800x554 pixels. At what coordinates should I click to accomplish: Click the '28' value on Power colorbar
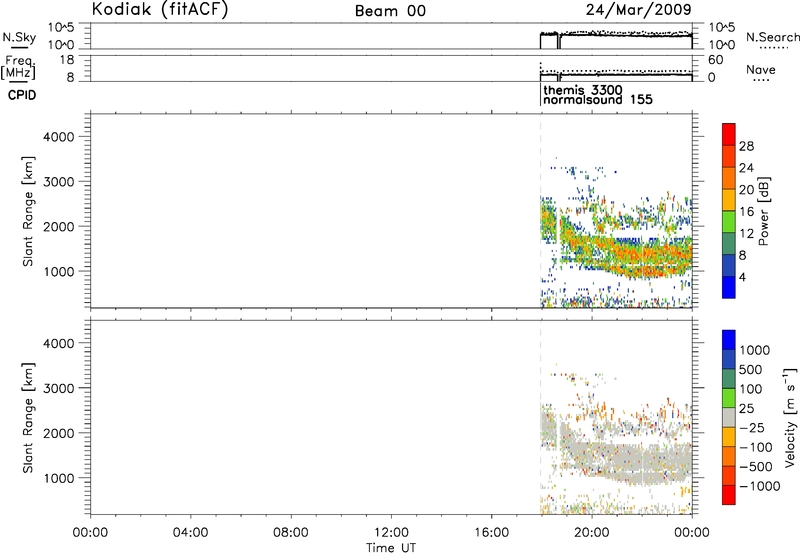[x=746, y=146]
